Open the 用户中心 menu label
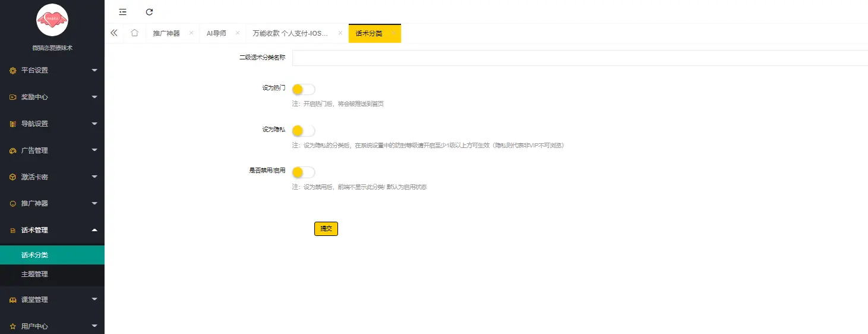This screenshot has height=334, width=868. point(34,327)
